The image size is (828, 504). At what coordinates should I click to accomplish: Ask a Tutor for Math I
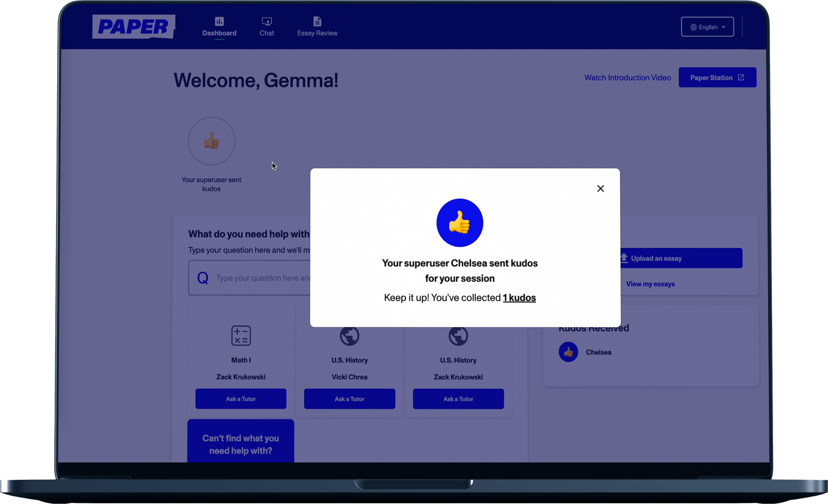[x=241, y=399]
